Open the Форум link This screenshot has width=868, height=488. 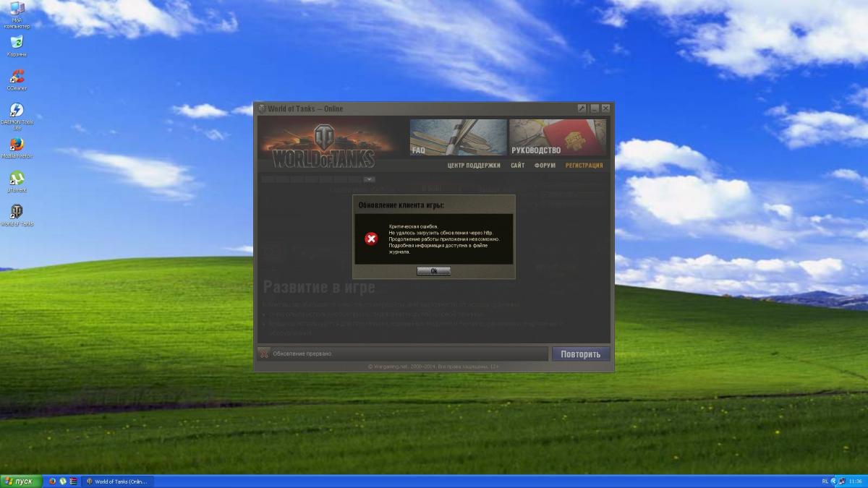(x=545, y=166)
